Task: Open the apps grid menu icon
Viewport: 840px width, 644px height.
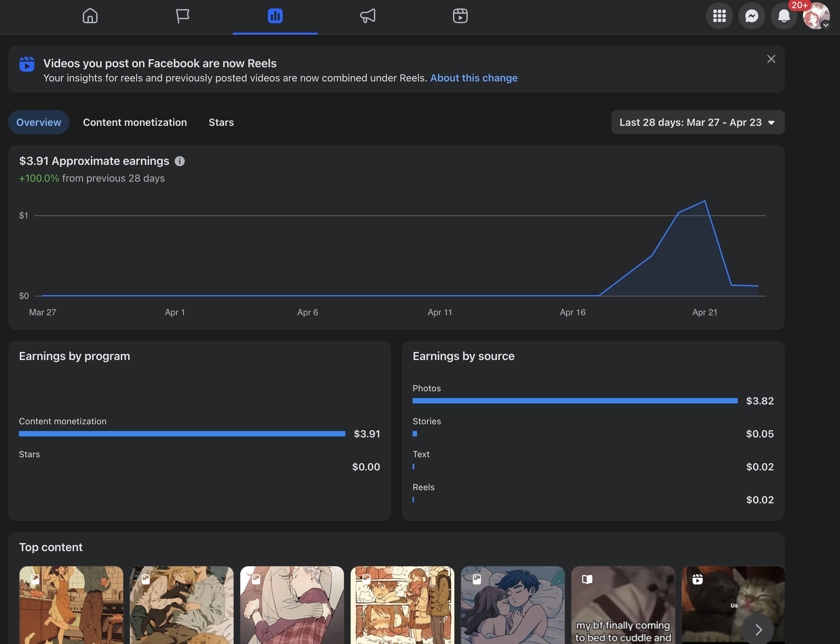Action: point(719,16)
